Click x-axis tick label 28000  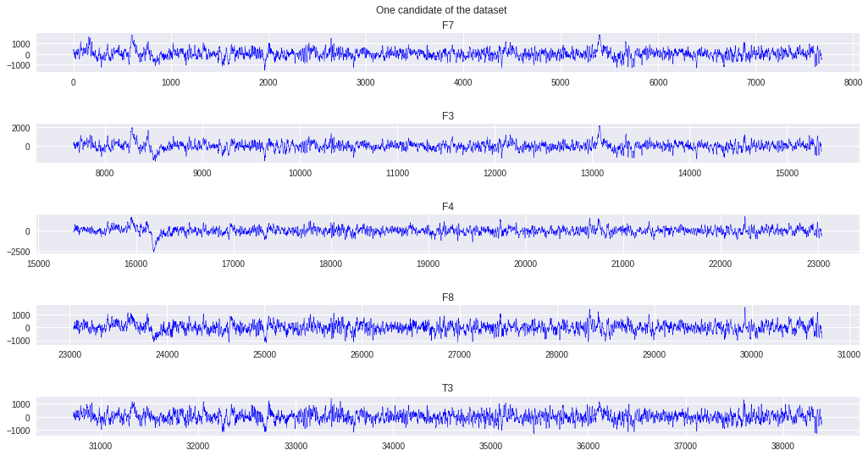click(556, 354)
